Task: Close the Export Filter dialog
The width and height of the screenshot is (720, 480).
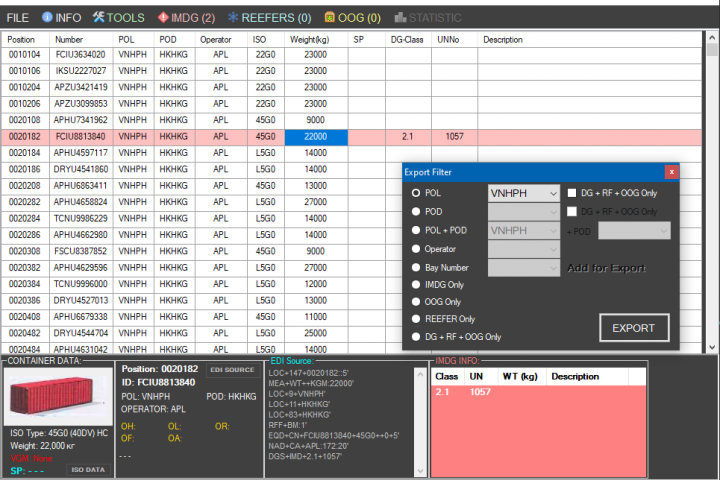Action: (671, 172)
